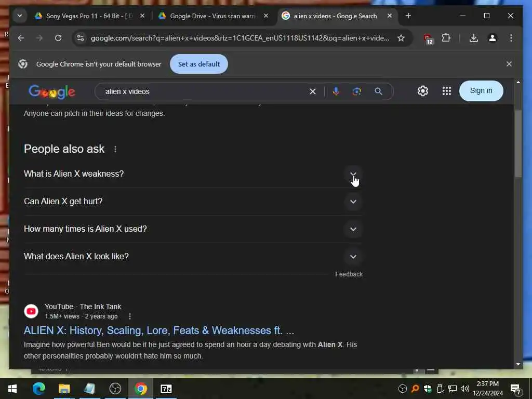Screen dimensions: 532x399
Task: Reload the current page
Action: (58, 38)
